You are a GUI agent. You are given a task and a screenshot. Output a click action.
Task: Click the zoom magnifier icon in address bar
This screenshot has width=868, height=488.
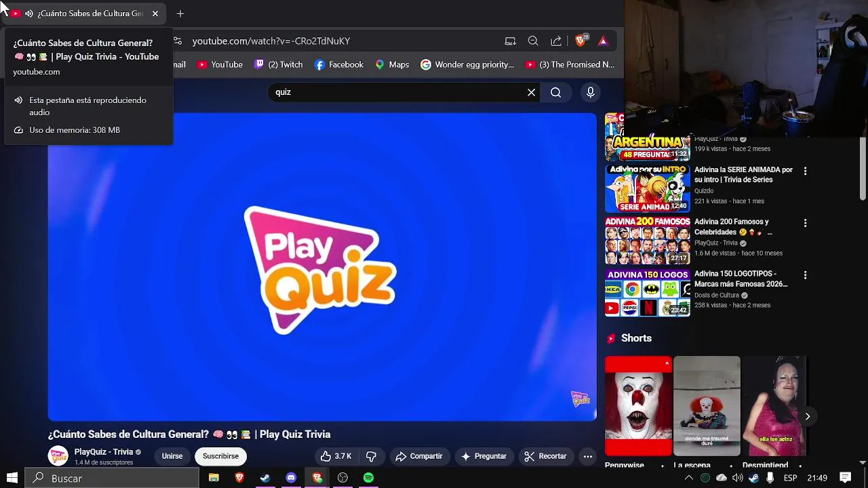(x=533, y=41)
